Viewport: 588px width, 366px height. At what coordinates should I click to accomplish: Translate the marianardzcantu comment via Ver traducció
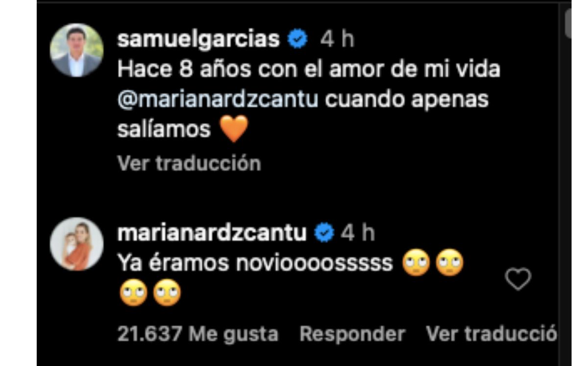click(x=491, y=334)
